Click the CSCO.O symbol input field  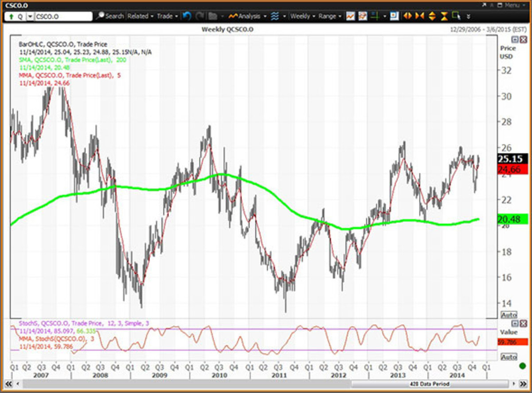tap(63, 16)
